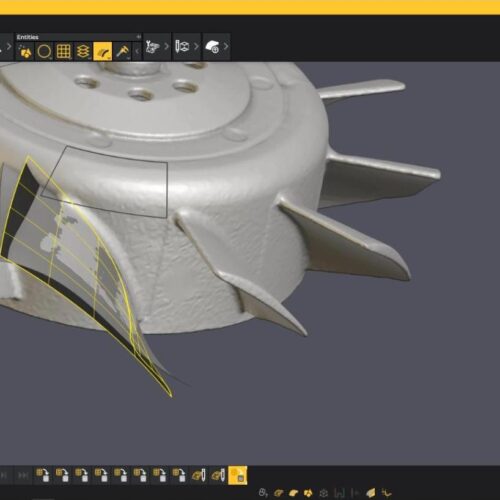500x500 pixels.
Task: Toggle the wireframe cube view in bottom bar
Action: point(323,493)
